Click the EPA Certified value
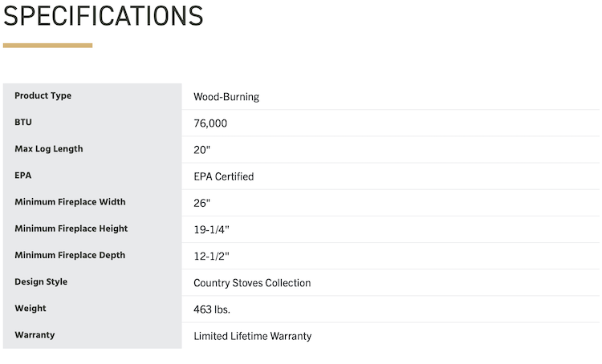The image size is (602, 364). click(223, 176)
